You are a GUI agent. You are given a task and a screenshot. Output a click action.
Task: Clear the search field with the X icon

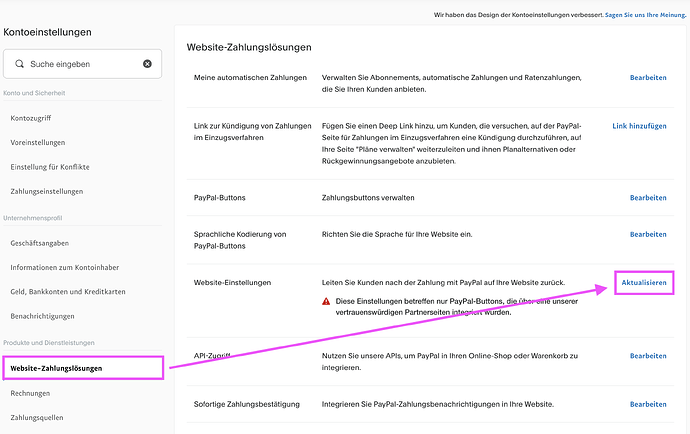point(147,64)
